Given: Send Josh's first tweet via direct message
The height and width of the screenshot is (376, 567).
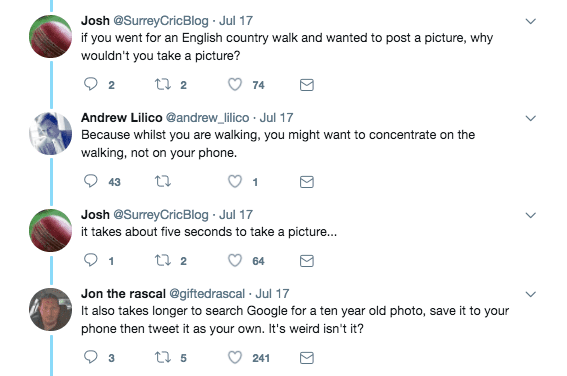Looking at the screenshot, I should tap(307, 85).
